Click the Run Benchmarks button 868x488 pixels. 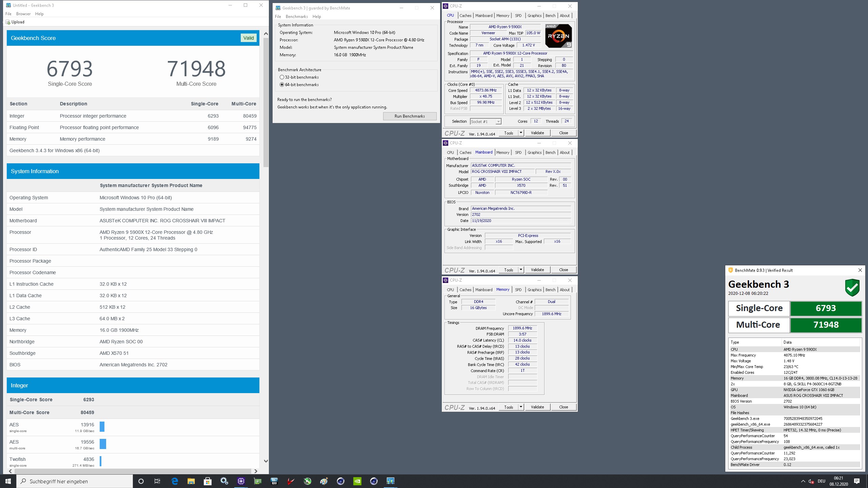coord(410,116)
